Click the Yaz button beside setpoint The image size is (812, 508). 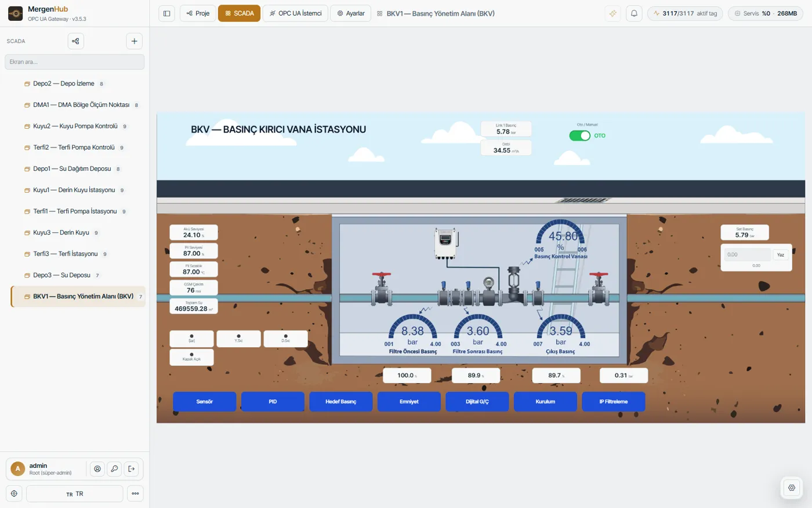click(781, 255)
